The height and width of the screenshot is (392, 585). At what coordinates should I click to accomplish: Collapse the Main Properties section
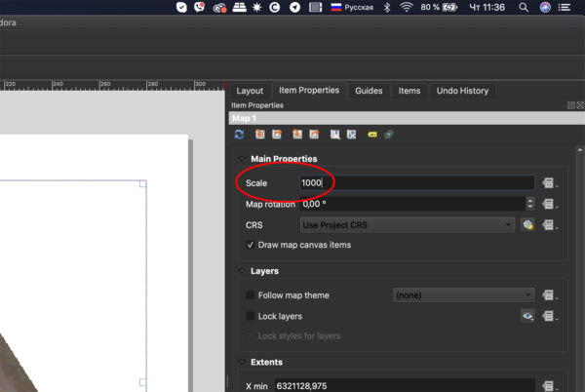(x=242, y=159)
